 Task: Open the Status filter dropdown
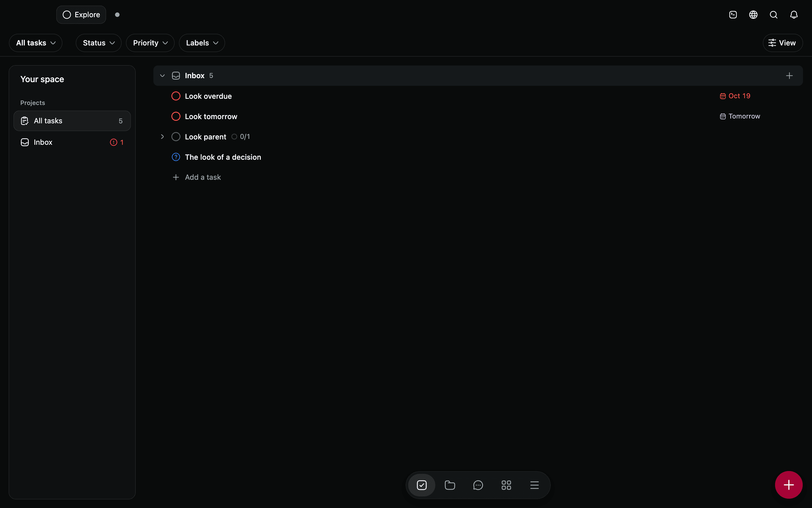point(99,43)
